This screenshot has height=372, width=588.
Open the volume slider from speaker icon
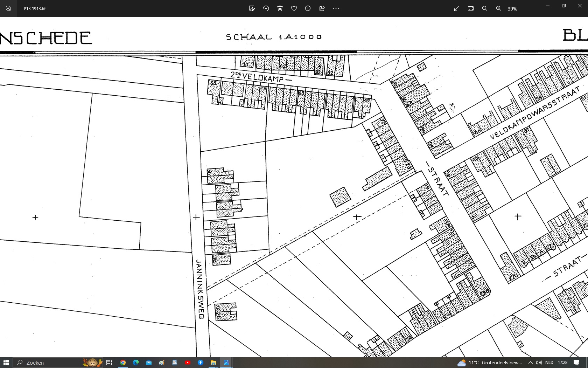[539, 363]
